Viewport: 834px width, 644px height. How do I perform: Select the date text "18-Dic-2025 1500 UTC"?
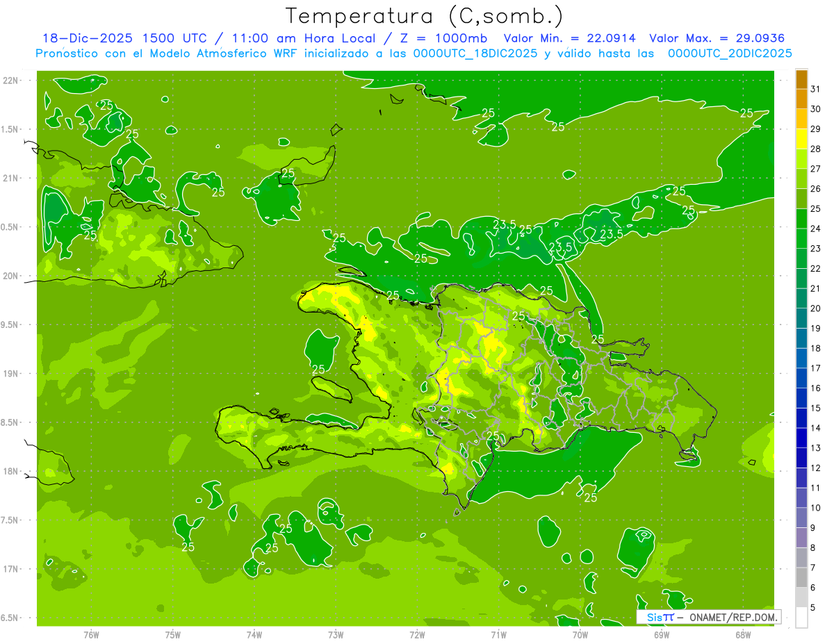coord(124,38)
